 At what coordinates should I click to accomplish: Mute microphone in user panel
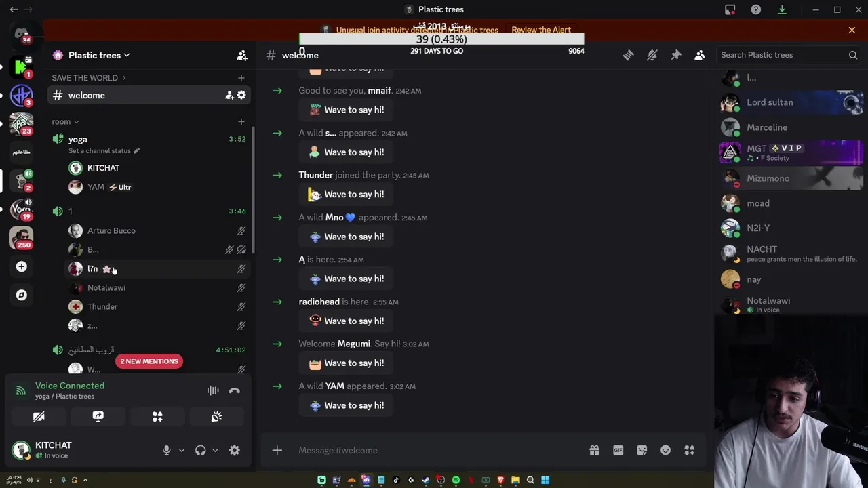pyautogui.click(x=166, y=450)
